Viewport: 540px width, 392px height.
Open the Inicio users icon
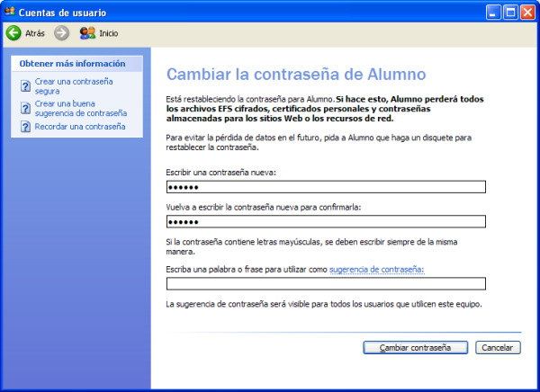87,33
